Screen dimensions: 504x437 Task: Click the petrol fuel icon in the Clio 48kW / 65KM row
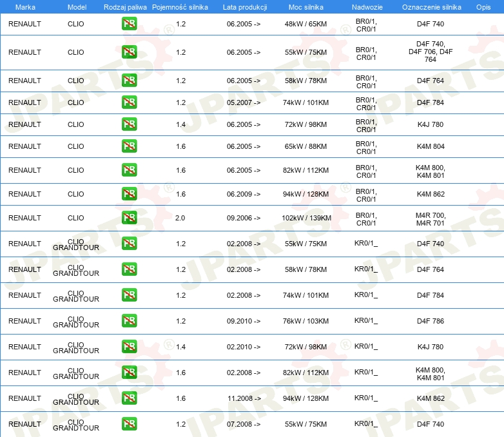pyautogui.click(x=129, y=24)
